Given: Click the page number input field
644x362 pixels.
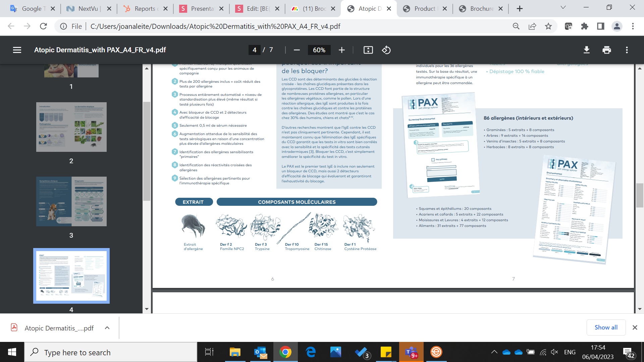Looking at the screenshot, I should 255,50.
